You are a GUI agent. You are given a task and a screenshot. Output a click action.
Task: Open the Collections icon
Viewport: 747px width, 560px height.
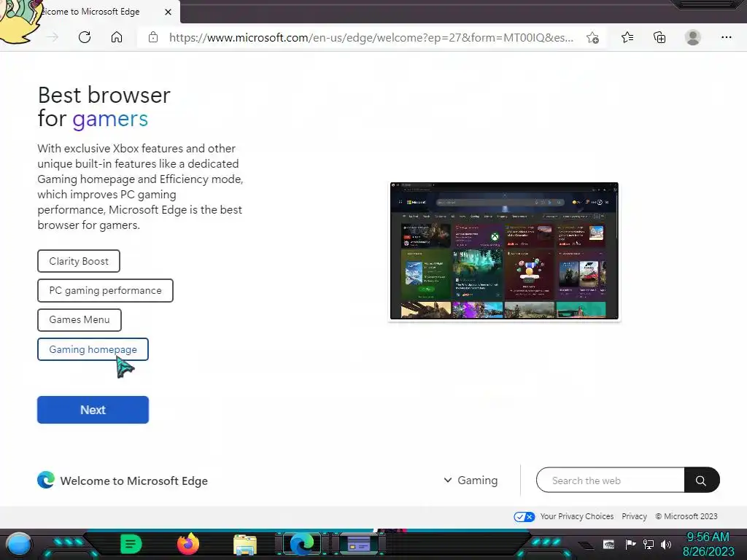tap(659, 37)
